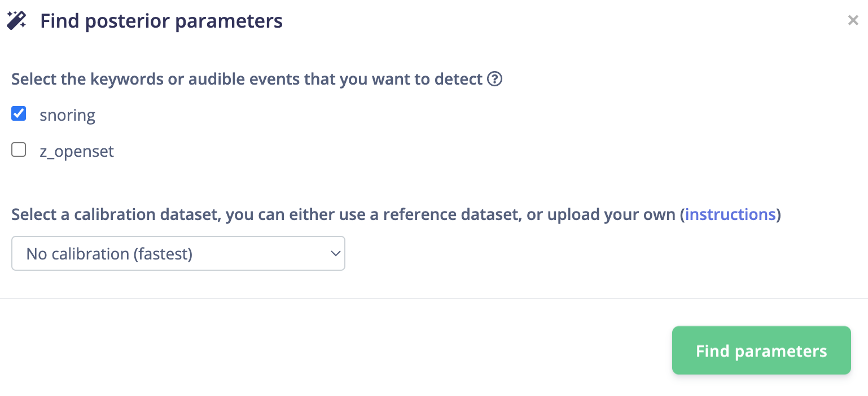Close the Find posterior parameters dialog
This screenshot has width=868, height=396.
click(853, 21)
